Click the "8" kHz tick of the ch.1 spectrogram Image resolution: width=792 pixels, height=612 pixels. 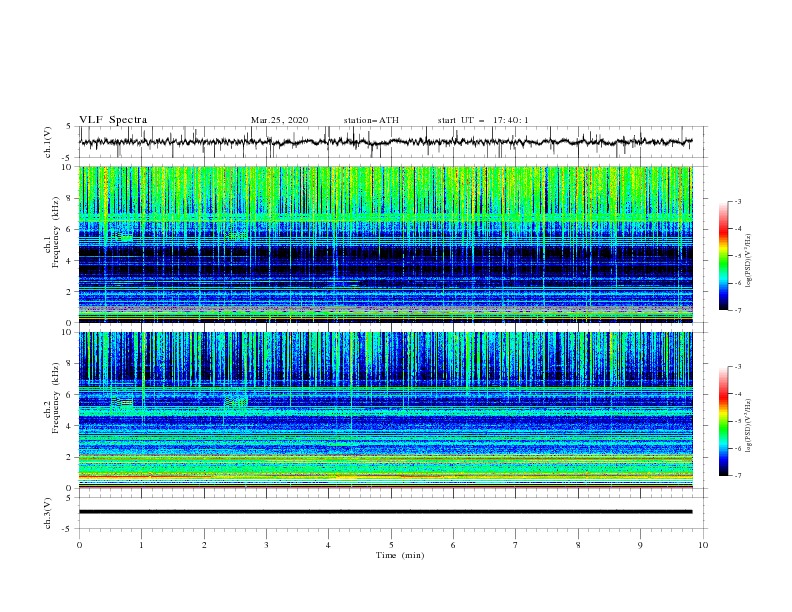(x=70, y=198)
